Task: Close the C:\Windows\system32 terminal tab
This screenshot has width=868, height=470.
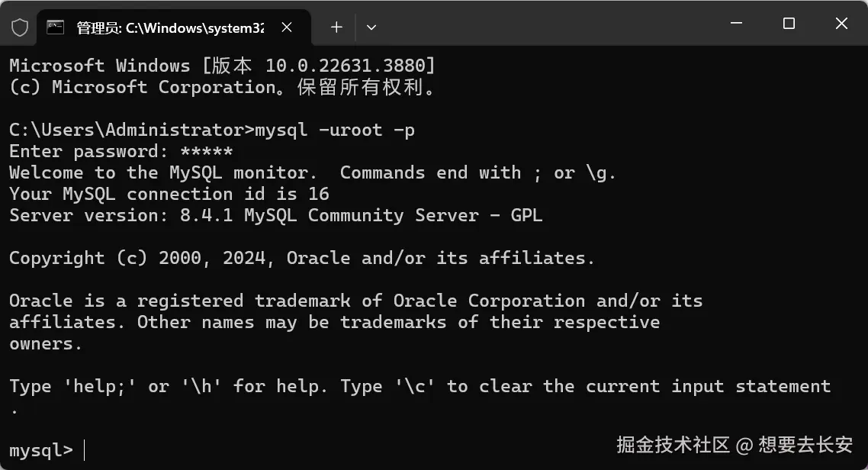Action: tap(287, 27)
